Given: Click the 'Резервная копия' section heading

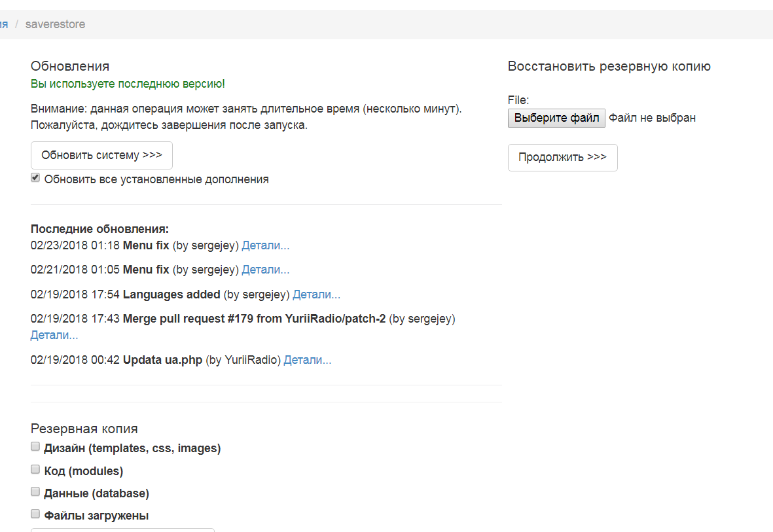Looking at the screenshot, I should point(84,429).
